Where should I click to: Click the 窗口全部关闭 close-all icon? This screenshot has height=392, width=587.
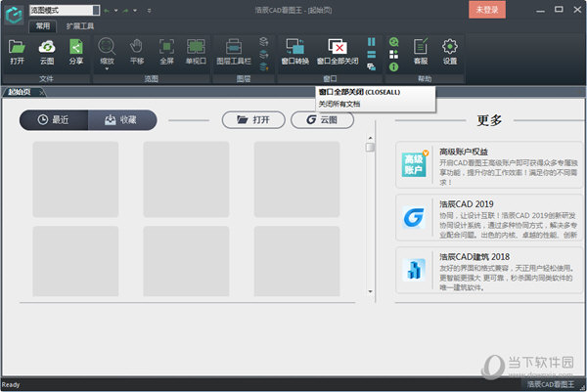[338, 50]
